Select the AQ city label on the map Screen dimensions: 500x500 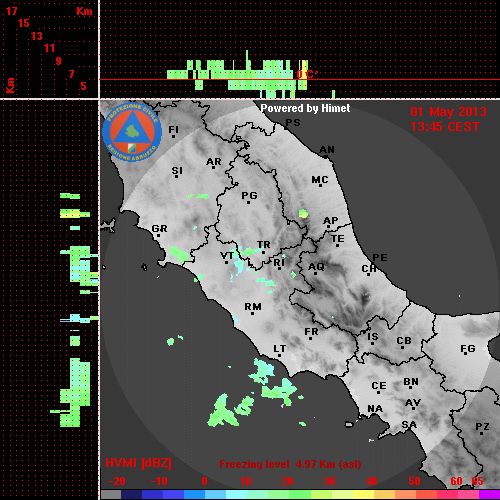pos(316,267)
